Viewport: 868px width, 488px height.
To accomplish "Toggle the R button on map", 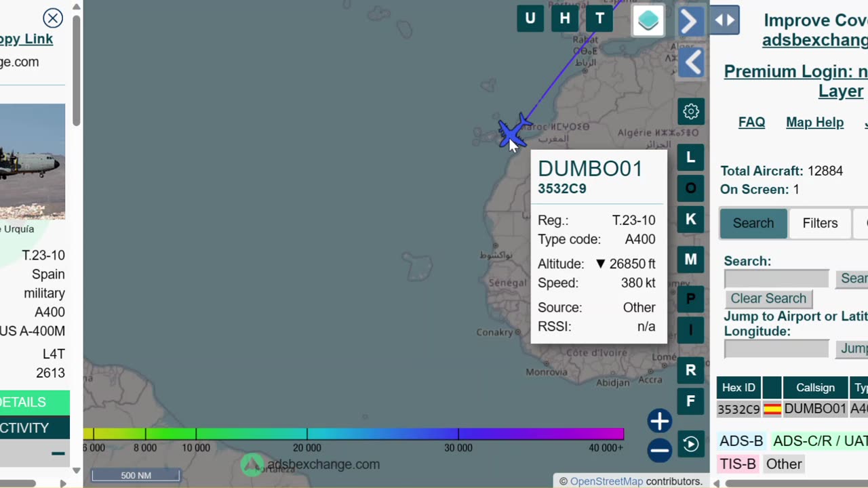I will pos(691,370).
